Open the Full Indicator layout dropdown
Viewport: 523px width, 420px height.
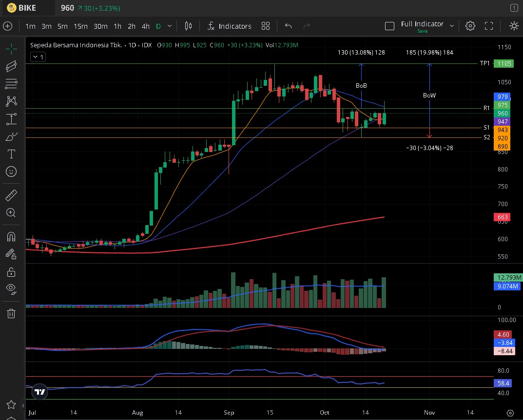(x=452, y=26)
